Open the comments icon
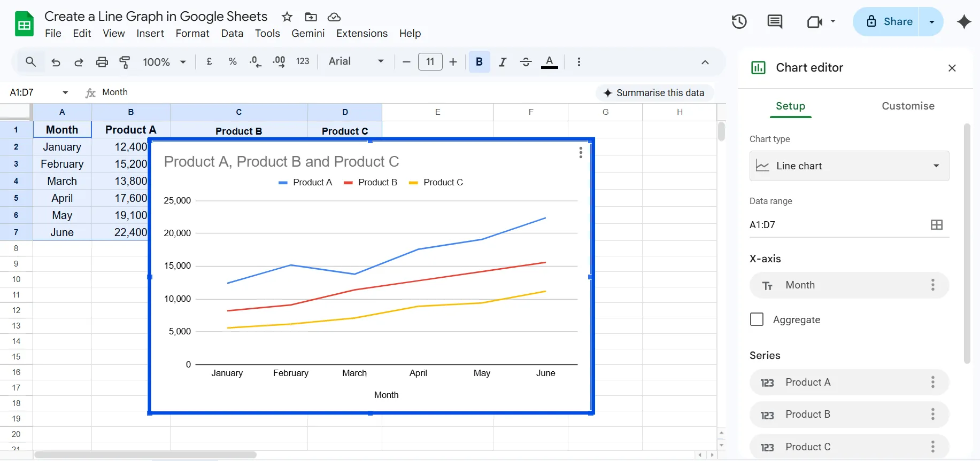 click(774, 21)
